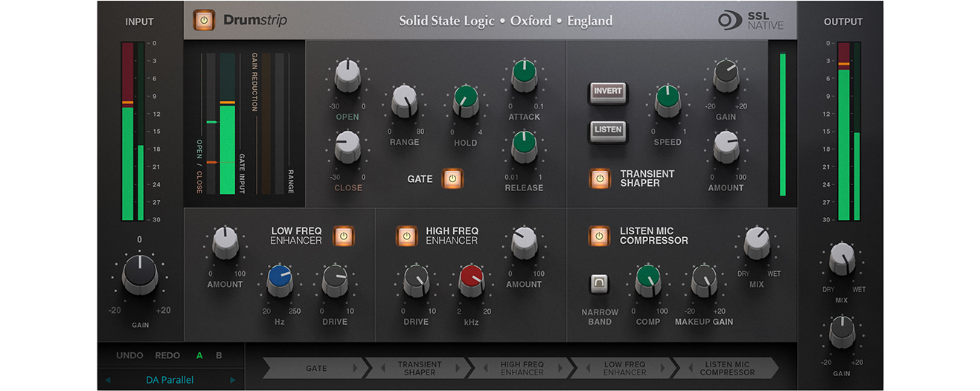The height and width of the screenshot is (391, 980).
Task: Go to next preset with right arrow
Action: (x=233, y=380)
